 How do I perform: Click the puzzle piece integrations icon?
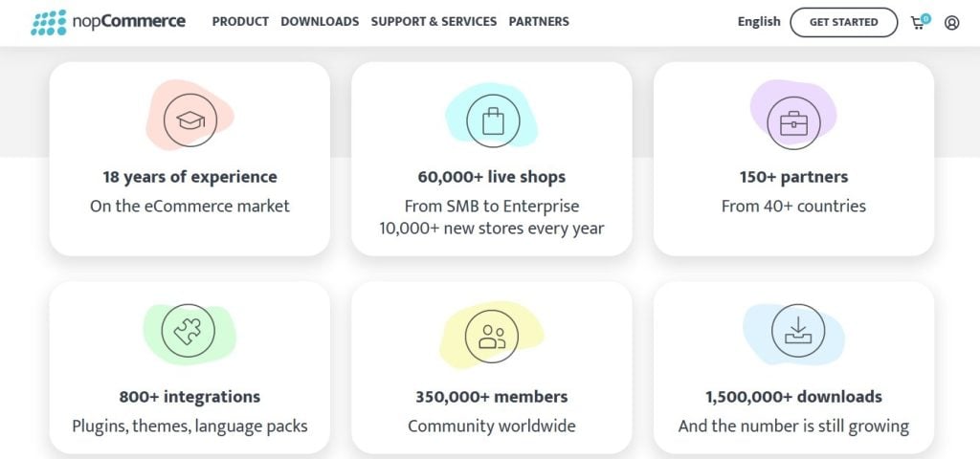pos(189,331)
